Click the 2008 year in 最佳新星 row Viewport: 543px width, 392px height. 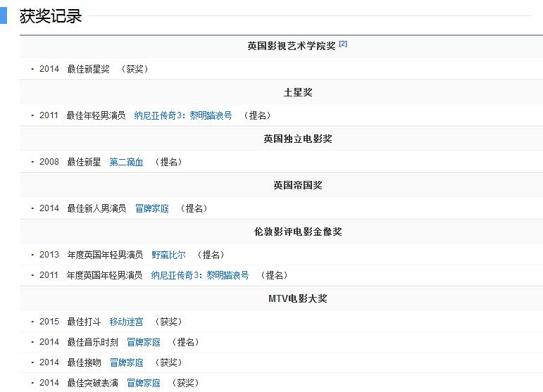[x=49, y=162]
